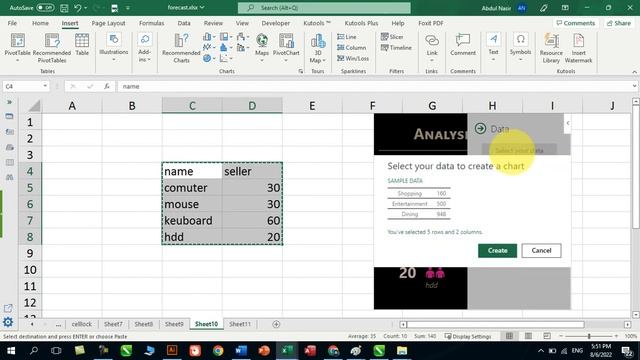Switch to the Kutools Plus tab
Viewport: 640px width, 360px height.
pos(361,23)
